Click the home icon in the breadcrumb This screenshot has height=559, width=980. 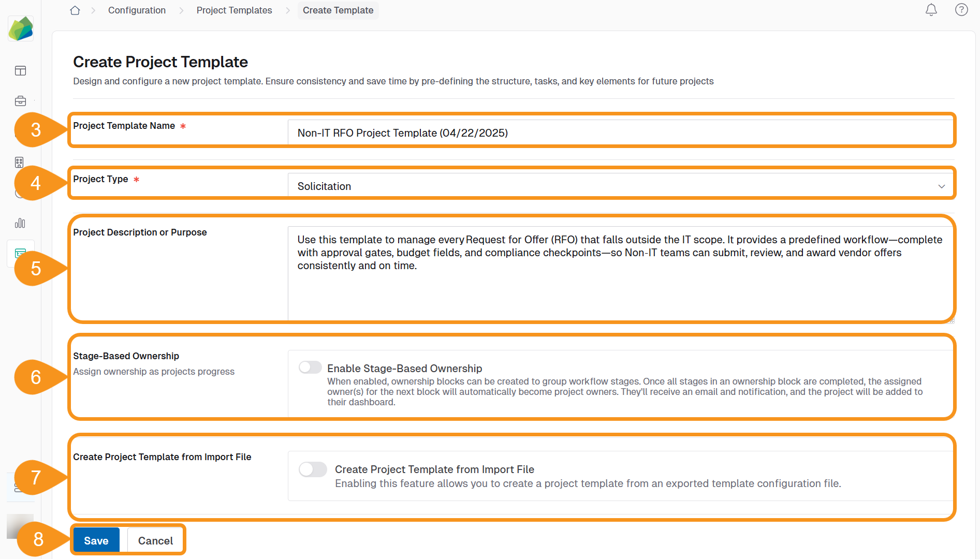click(75, 10)
